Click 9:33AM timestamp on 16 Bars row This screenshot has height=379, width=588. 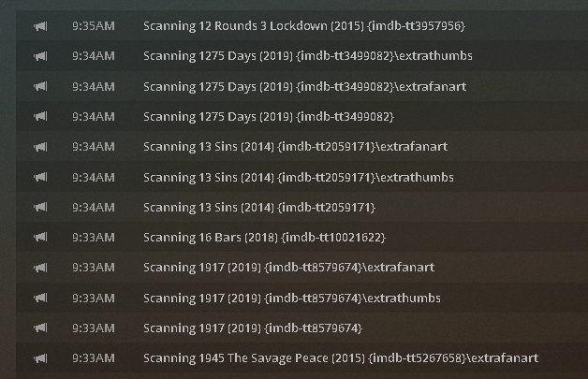coord(94,238)
